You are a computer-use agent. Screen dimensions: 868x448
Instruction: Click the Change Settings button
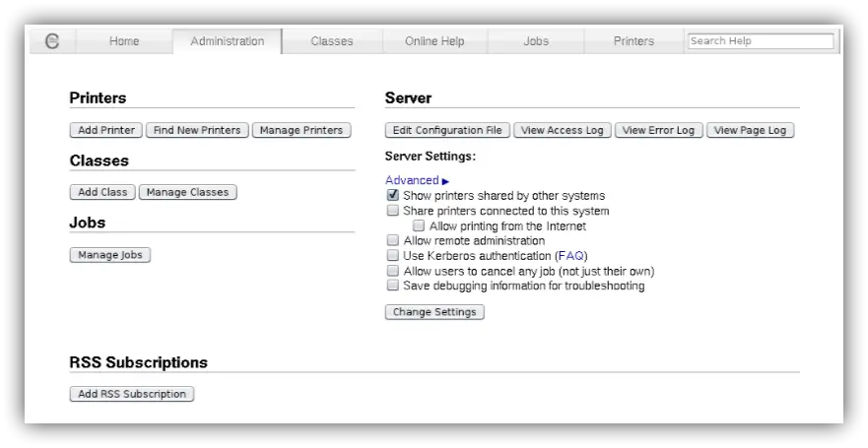tap(434, 312)
